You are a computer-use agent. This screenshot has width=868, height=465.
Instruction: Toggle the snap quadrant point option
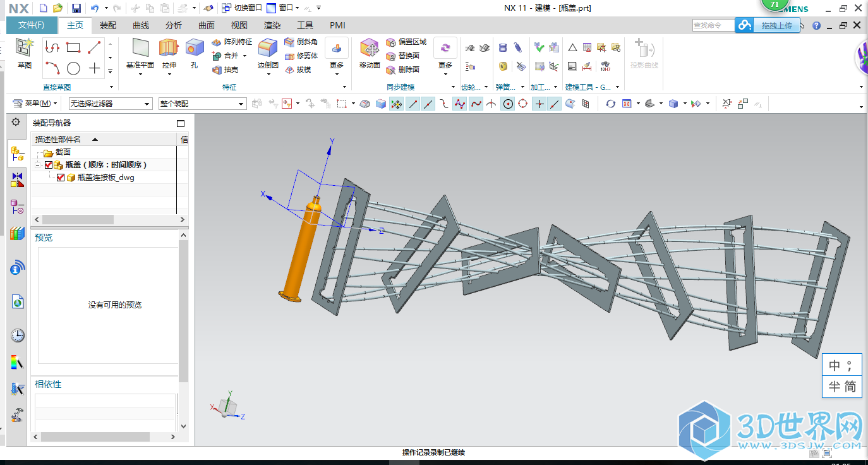pyautogui.click(x=523, y=104)
